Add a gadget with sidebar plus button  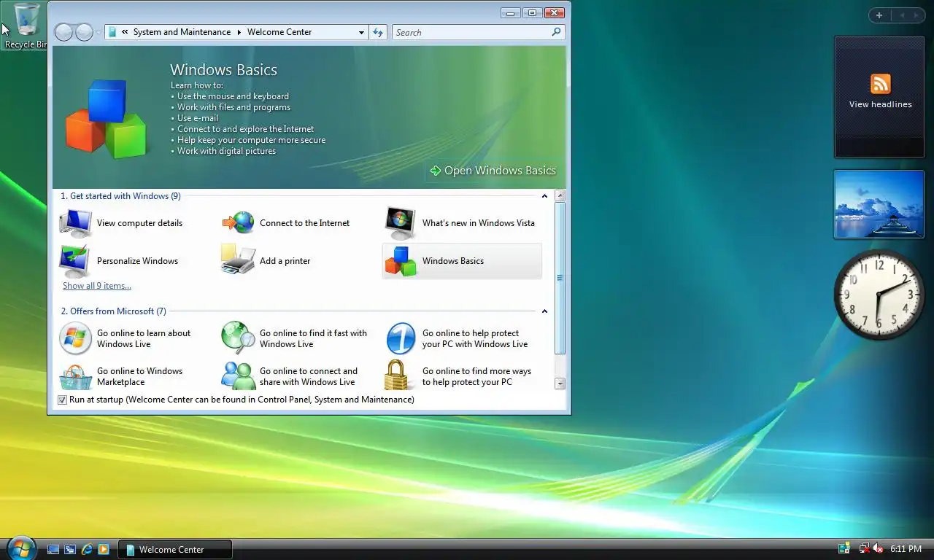tap(879, 15)
